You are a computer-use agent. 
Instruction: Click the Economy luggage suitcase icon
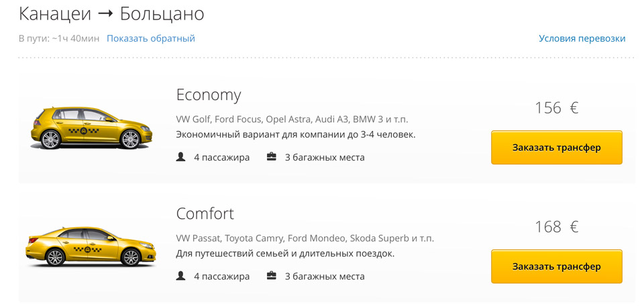pos(272,157)
